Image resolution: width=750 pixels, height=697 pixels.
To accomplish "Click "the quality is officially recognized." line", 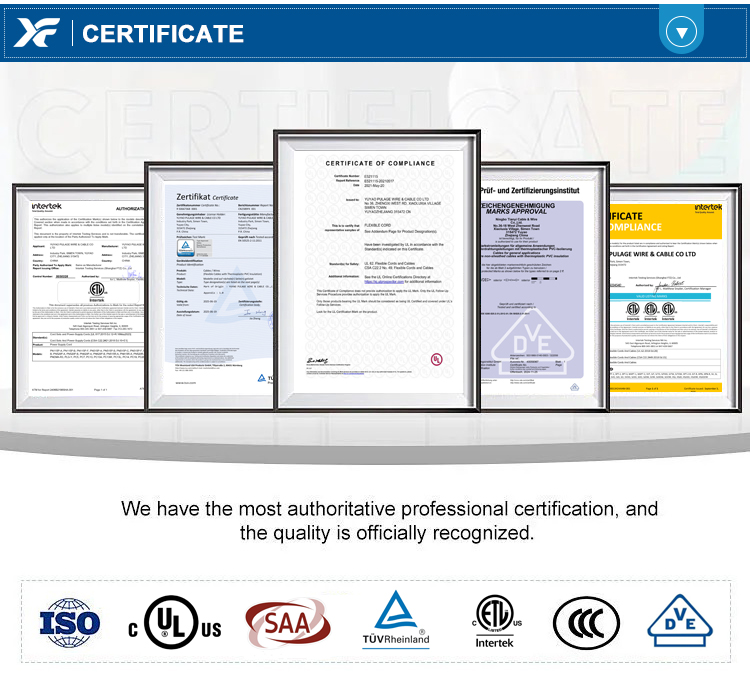I will point(387,533).
